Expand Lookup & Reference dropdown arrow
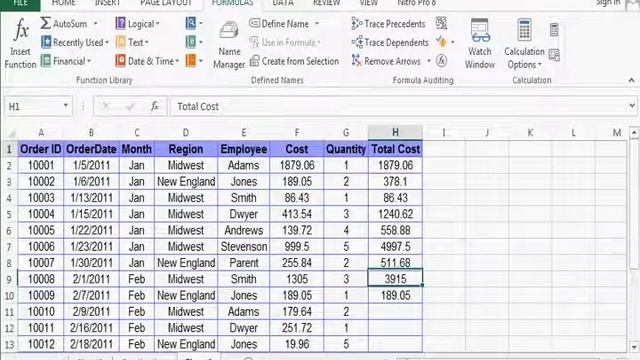This screenshot has width=640, height=360. [201, 24]
